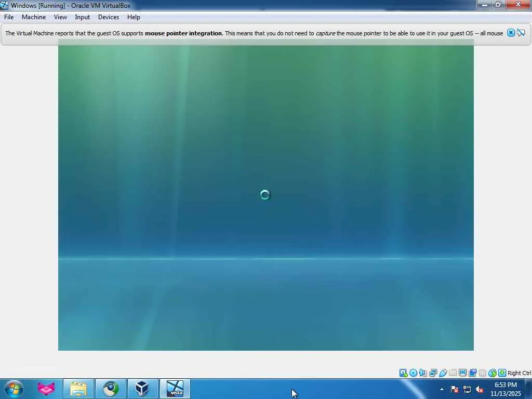
Task: Click the virtualization features V indicator
Action: pyautogui.click(x=482, y=373)
